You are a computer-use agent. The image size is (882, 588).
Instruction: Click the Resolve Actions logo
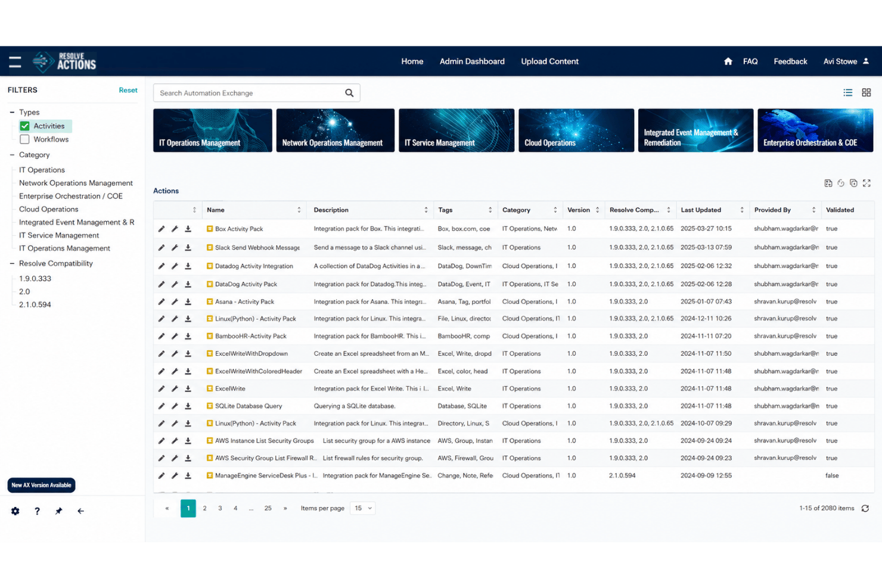(x=64, y=61)
